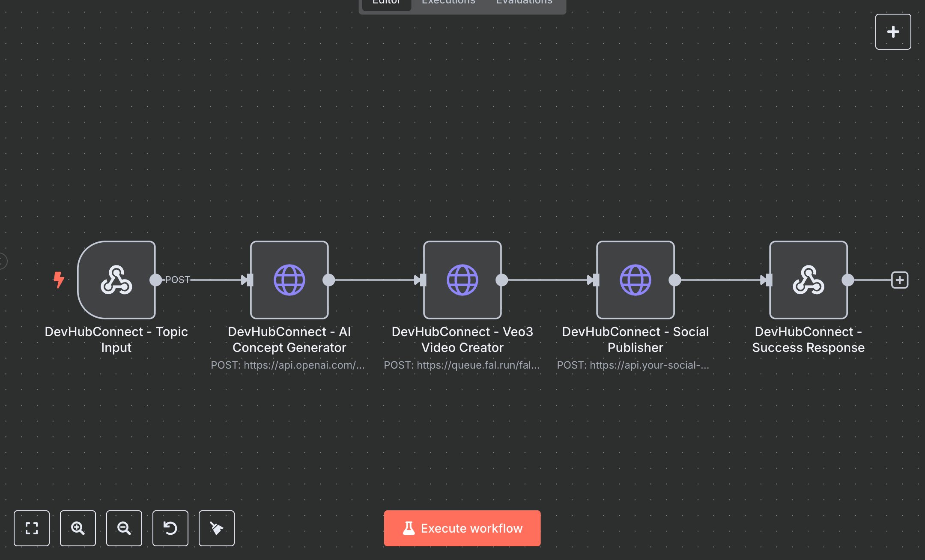Click the reset zoom icon

pos(170,528)
